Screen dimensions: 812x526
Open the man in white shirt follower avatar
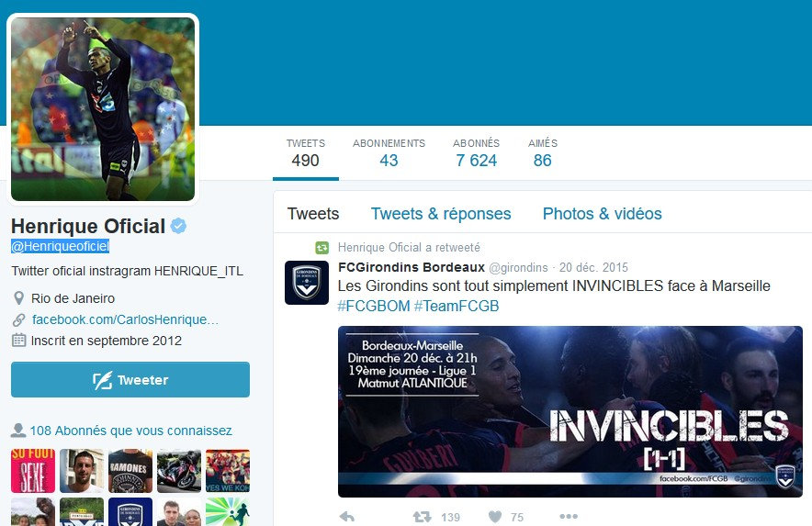click(x=82, y=471)
